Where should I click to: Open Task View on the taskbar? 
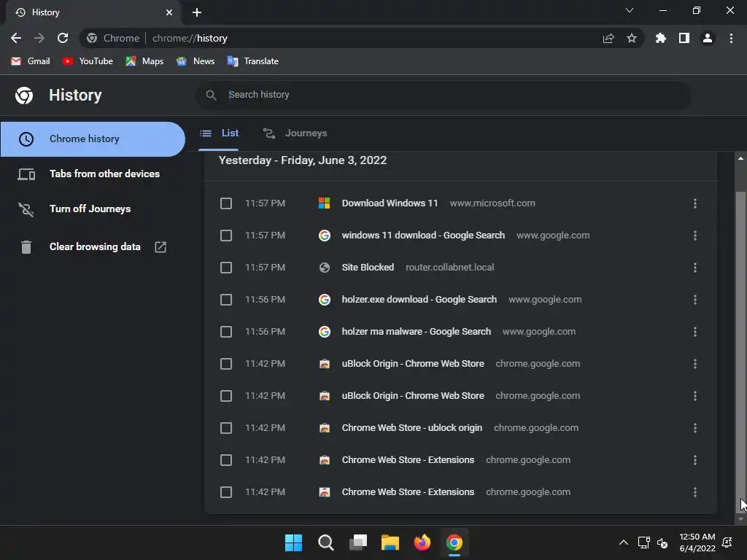click(358, 542)
